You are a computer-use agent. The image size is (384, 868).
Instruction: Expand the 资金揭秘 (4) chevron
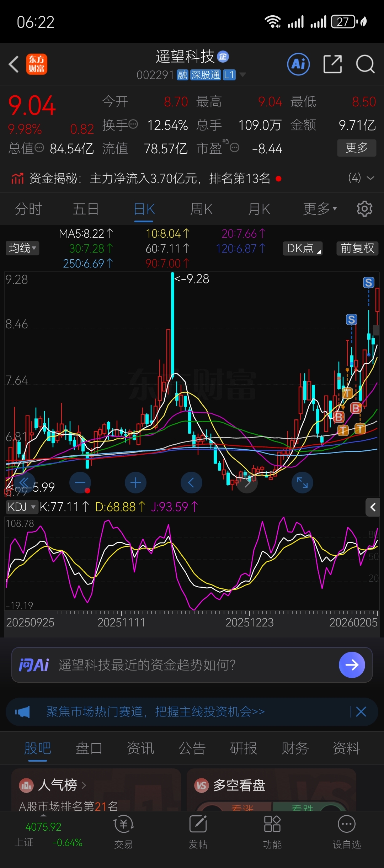(370, 178)
